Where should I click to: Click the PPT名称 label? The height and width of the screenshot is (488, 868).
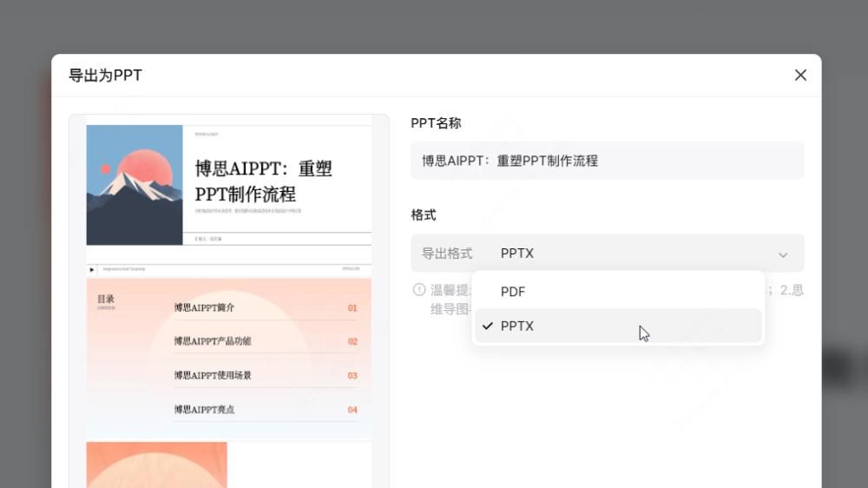[436, 123]
